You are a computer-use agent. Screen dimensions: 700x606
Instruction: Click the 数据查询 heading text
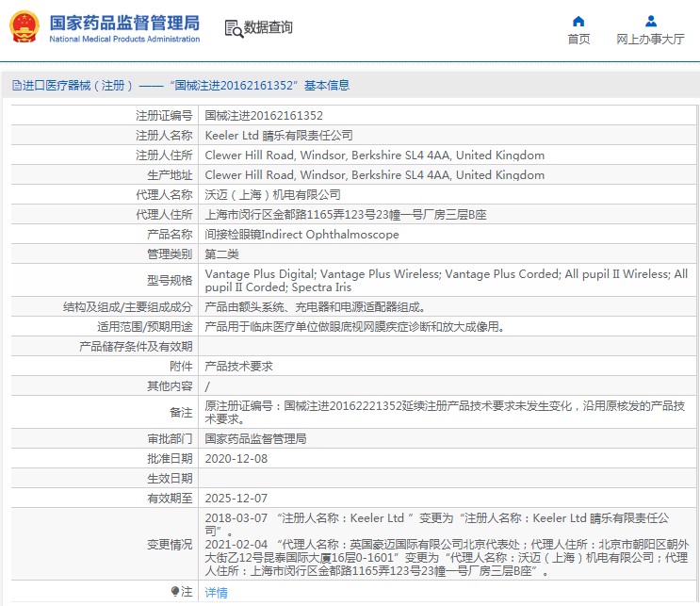pyautogui.click(x=269, y=28)
